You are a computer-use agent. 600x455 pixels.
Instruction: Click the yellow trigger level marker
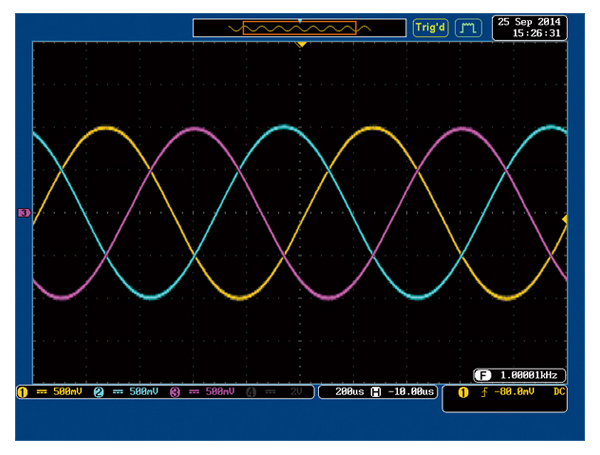[564, 219]
